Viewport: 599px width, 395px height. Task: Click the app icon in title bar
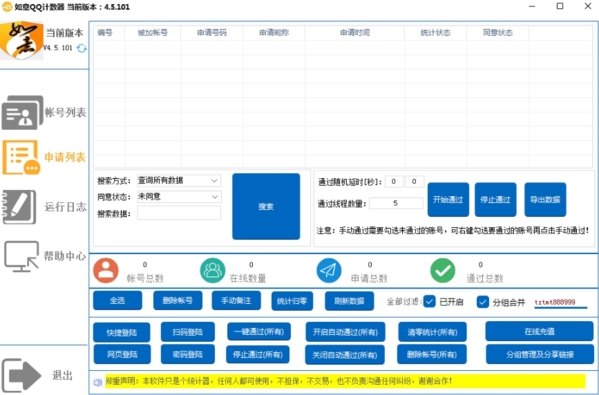click(x=6, y=6)
